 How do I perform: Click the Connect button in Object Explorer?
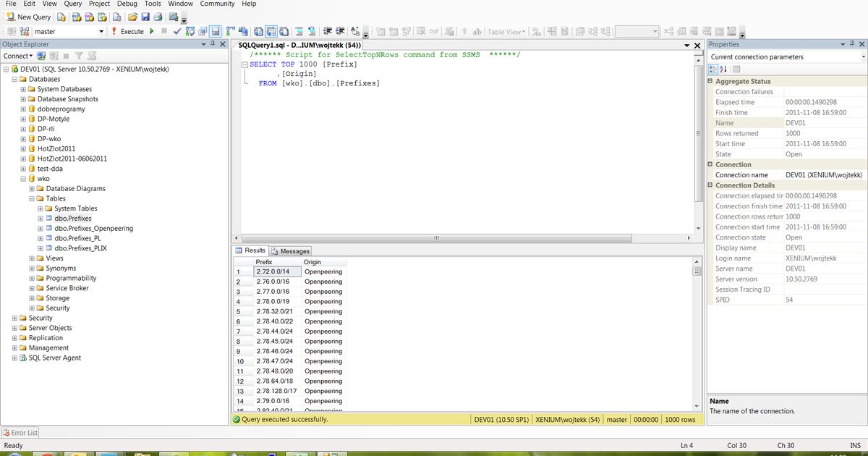pyautogui.click(x=17, y=56)
